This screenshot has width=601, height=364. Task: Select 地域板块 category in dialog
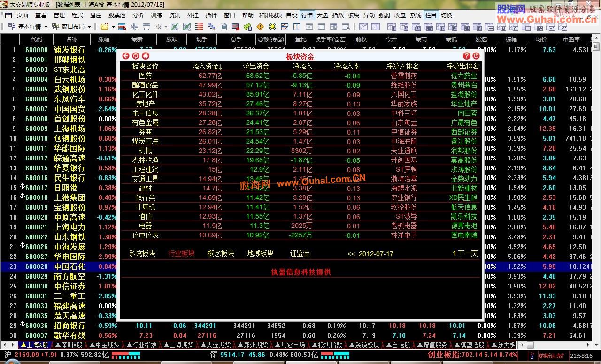(x=260, y=254)
